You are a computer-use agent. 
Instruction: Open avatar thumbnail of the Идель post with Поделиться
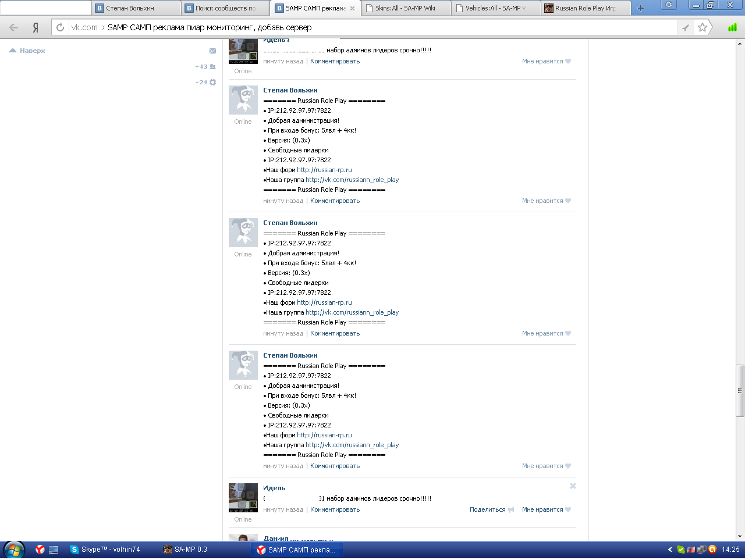243,498
